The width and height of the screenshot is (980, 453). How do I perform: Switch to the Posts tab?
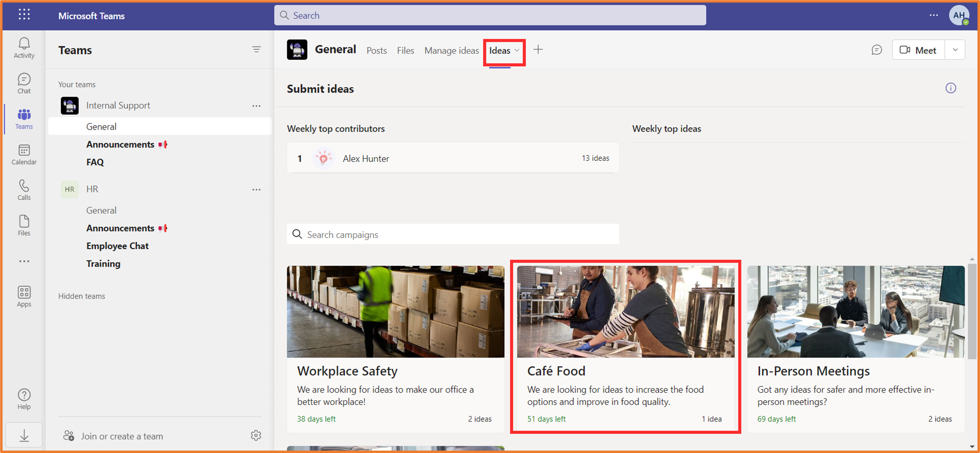coord(376,50)
